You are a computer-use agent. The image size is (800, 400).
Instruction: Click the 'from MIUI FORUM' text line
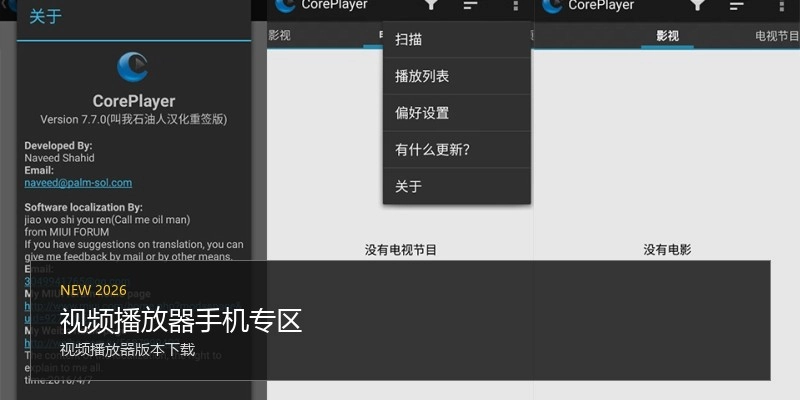click(x=67, y=232)
